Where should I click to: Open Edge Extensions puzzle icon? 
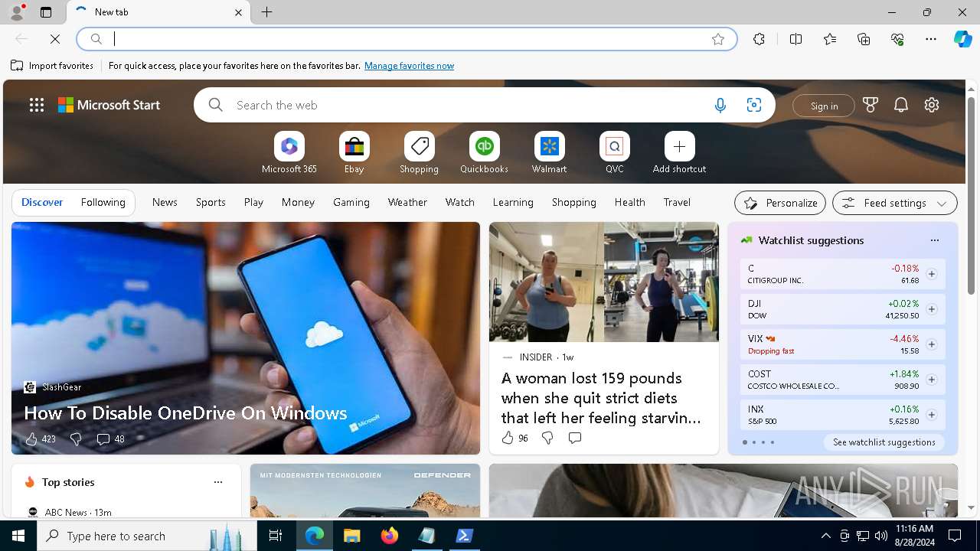(x=759, y=39)
